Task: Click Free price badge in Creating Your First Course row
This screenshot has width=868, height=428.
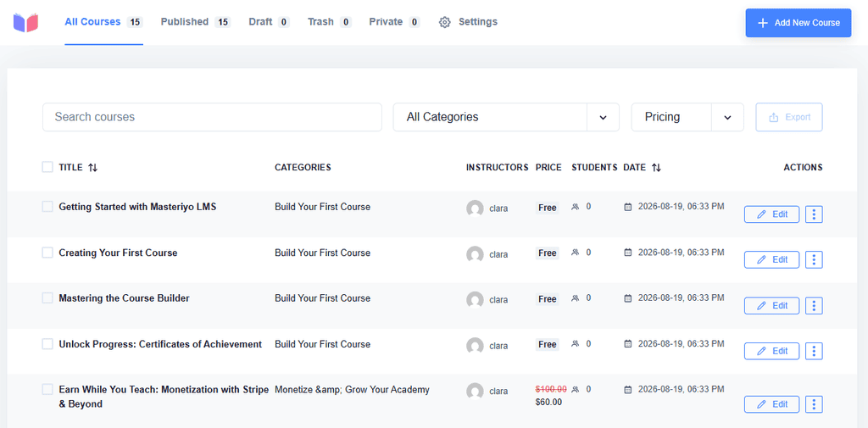Action: coord(548,253)
